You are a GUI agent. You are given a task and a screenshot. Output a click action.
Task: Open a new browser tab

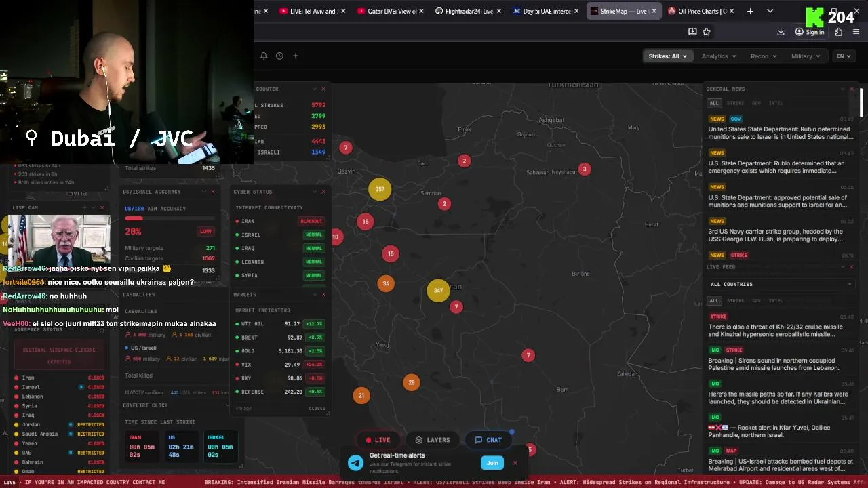coord(750,11)
